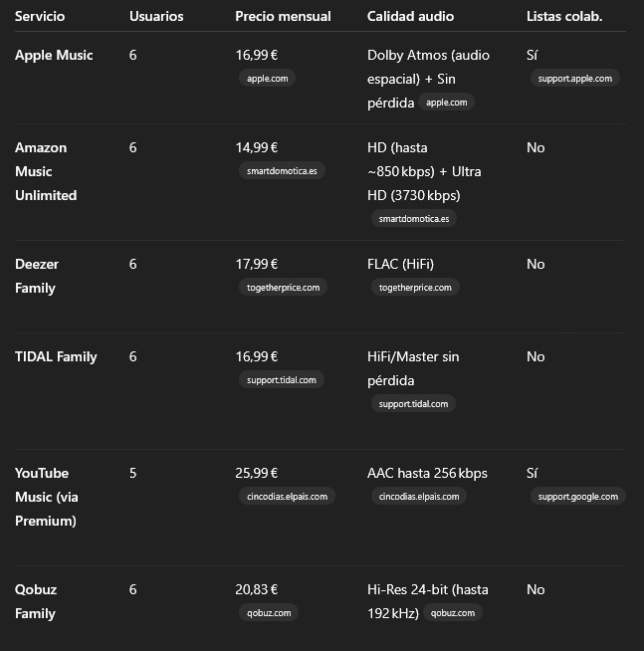Click cincodias.elpais.com citation under AAC 256 kbps
This screenshot has height=651, width=644.
pos(419,496)
